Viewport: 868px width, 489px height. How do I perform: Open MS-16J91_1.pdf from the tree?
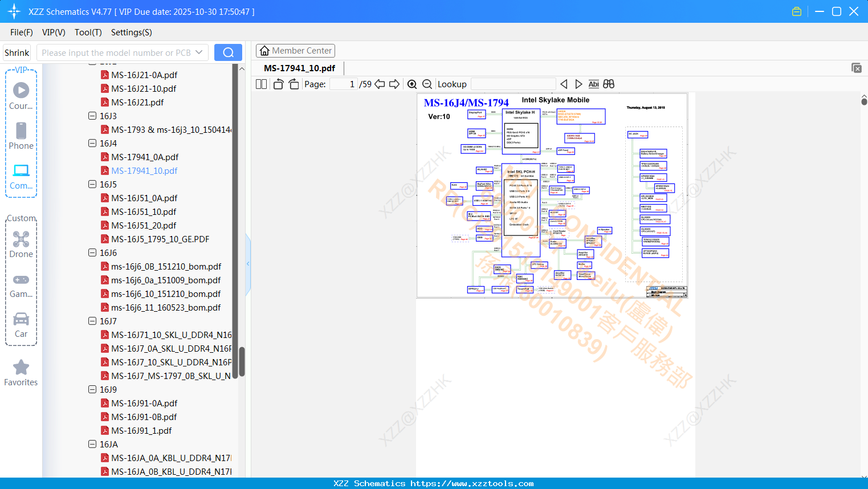pyautogui.click(x=141, y=430)
